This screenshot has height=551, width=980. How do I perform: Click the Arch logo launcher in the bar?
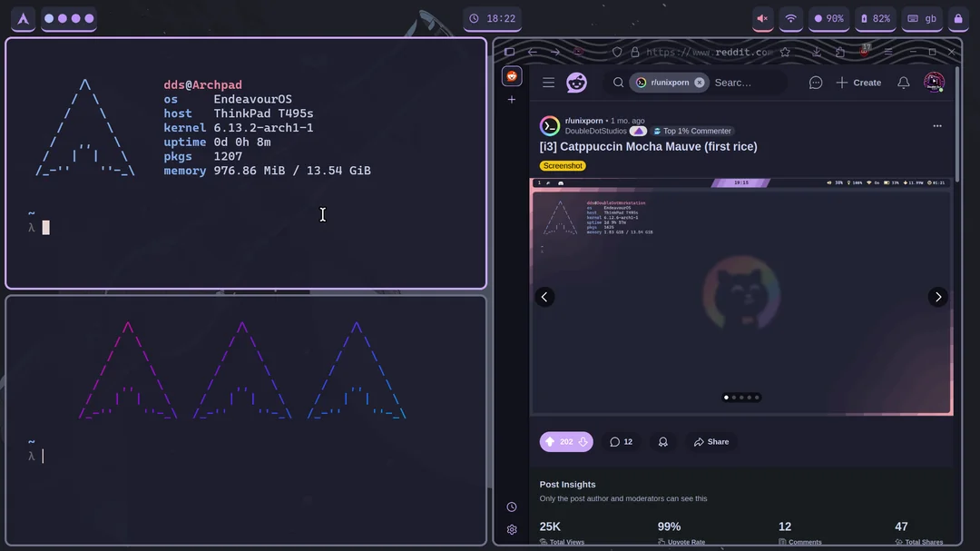[24, 18]
